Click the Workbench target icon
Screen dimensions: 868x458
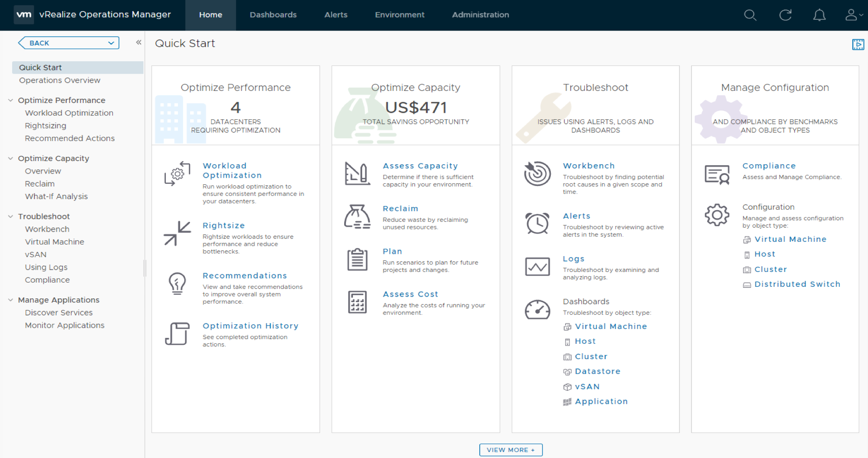[x=537, y=174]
